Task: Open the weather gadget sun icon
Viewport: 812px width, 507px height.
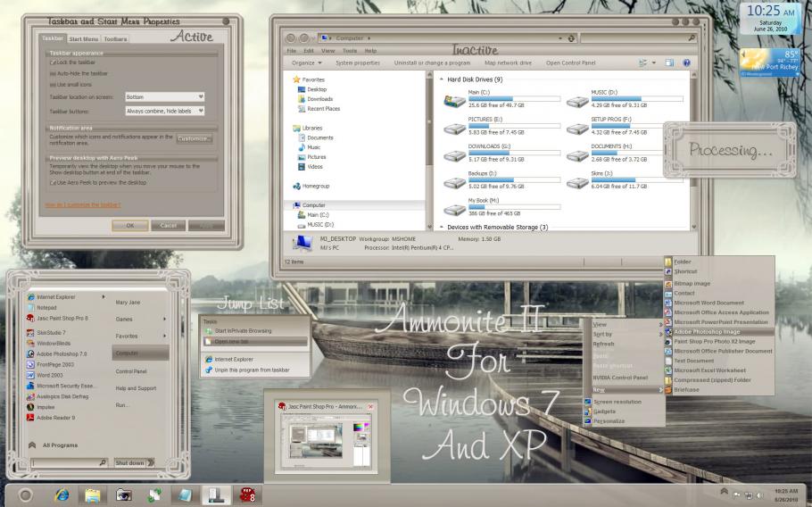Action: (755, 61)
